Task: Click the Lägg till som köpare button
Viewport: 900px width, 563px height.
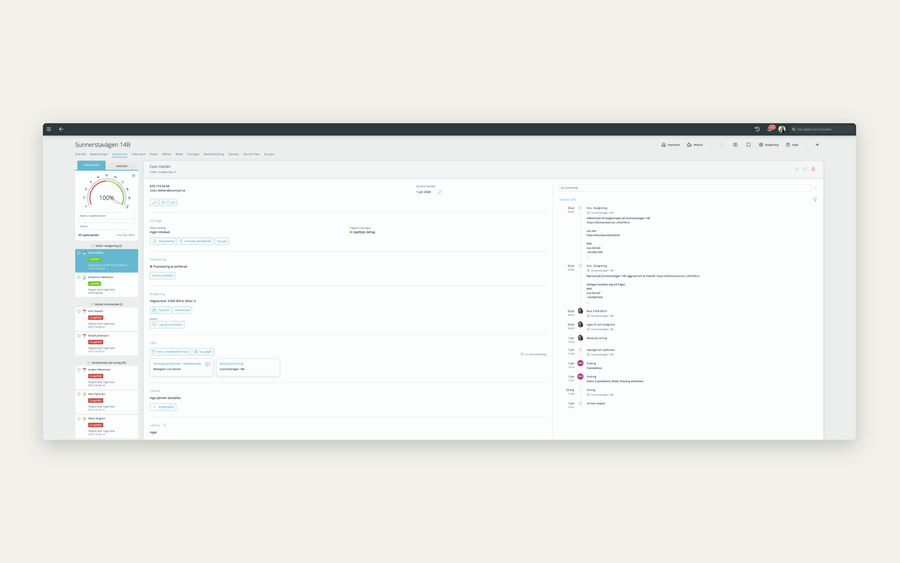Action: click(x=167, y=325)
